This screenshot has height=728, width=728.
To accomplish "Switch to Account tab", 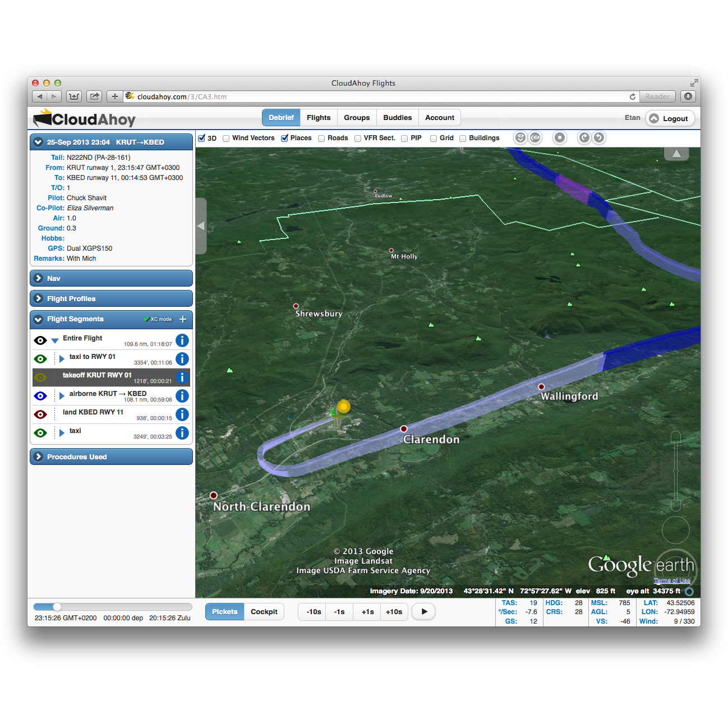I will click(x=440, y=118).
